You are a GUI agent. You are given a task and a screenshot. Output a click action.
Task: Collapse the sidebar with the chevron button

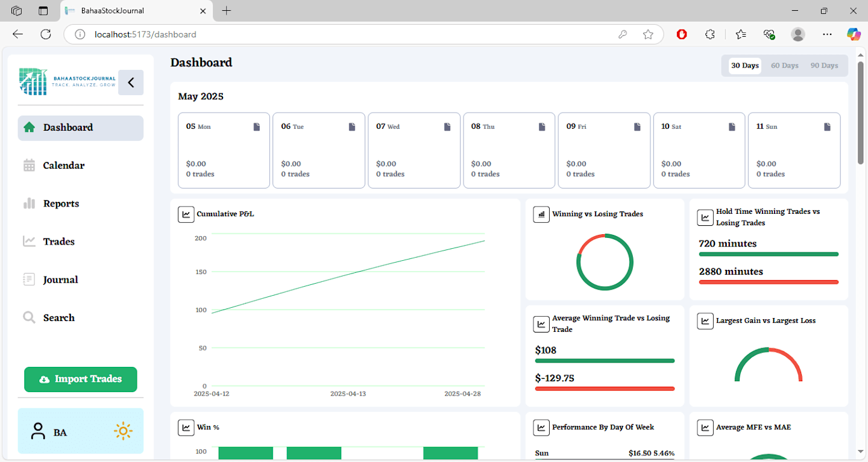click(x=131, y=83)
